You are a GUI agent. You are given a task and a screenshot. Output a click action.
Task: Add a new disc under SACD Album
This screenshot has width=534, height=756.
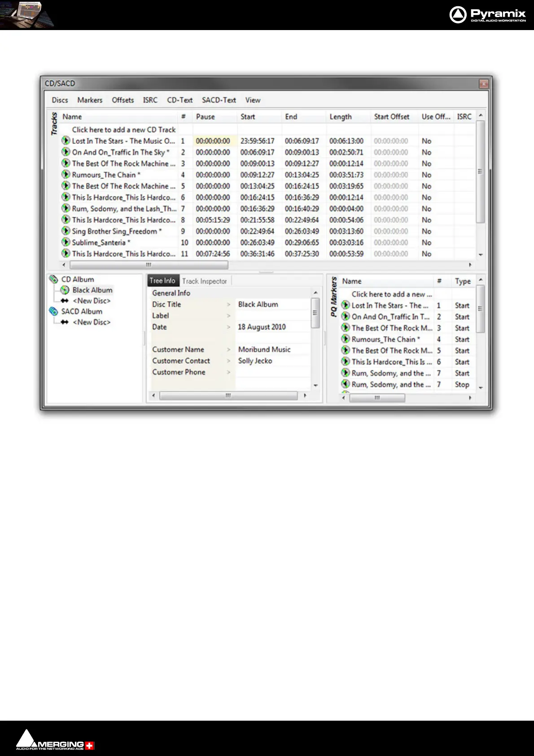pos(92,322)
